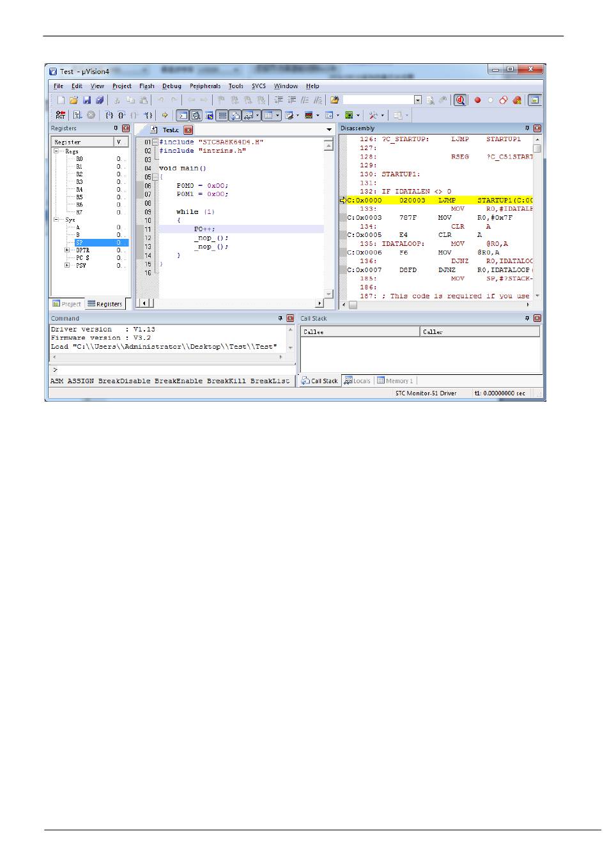Click the Disassembly horizontal scrollbar thumb
607x868 pixels.
[x=353, y=305]
